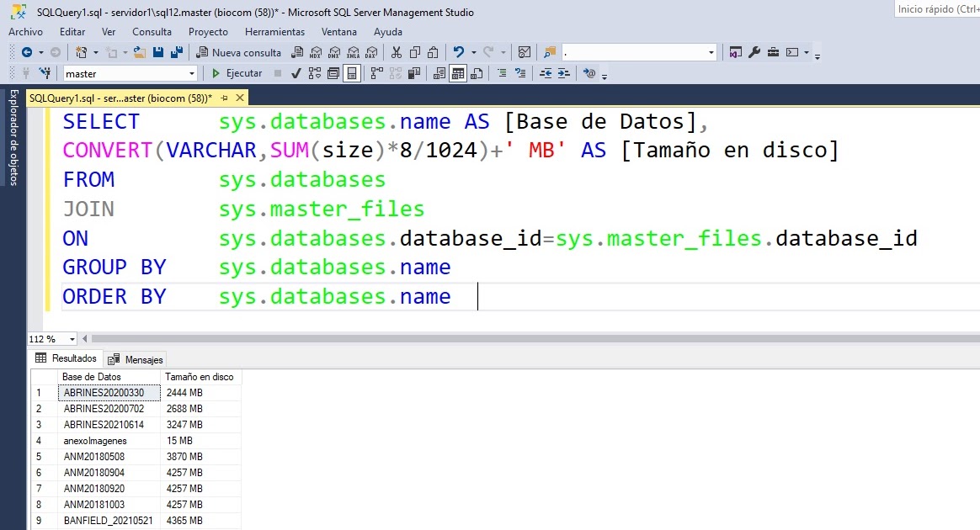The image size is (980, 530).
Task: Open a new MDX query
Action: click(316, 52)
